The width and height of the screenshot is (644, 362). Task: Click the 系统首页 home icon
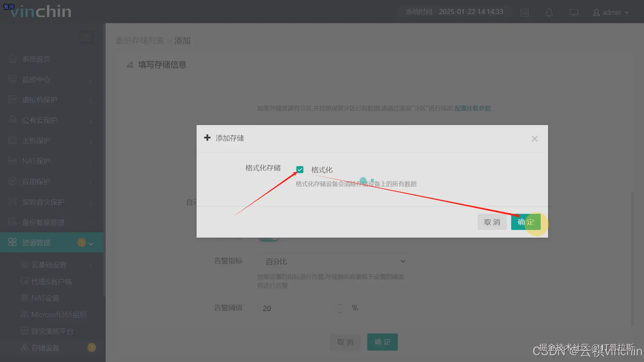(x=12, y=59)
